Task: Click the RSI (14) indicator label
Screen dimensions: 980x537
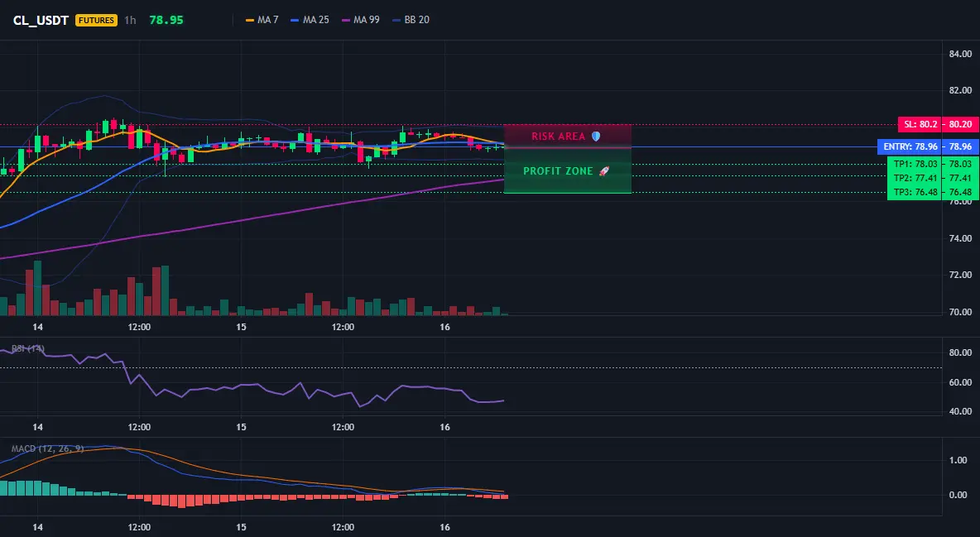Action: pos(27,348)
